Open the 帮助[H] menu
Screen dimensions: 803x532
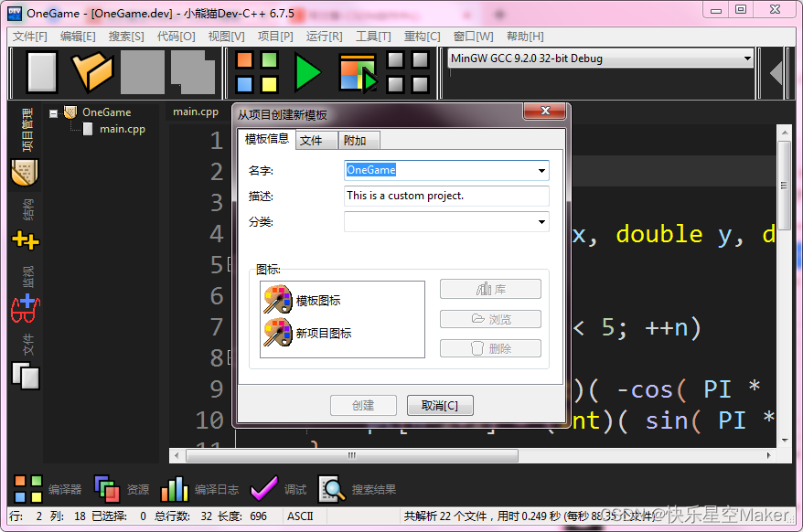[x=525, y=37]
